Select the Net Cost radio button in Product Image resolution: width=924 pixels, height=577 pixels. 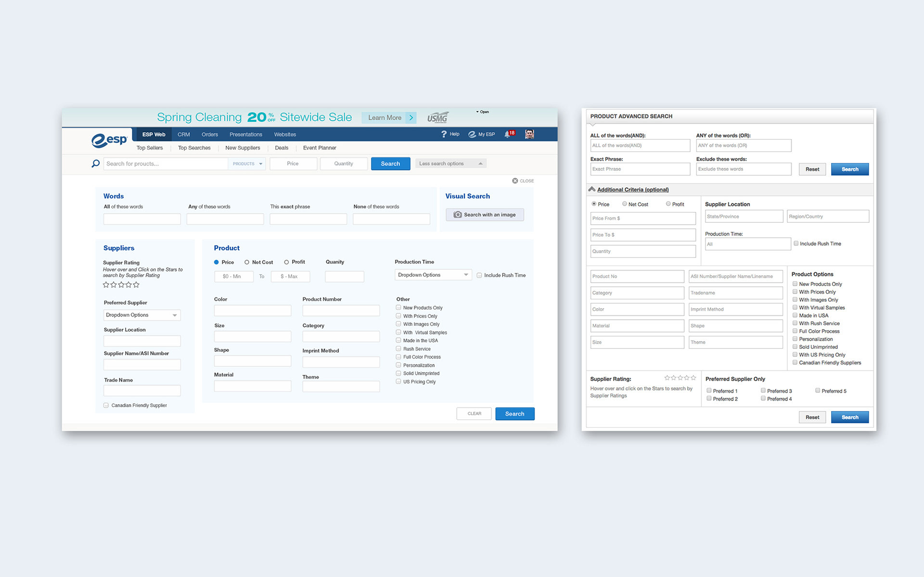(x=247, y=262)
